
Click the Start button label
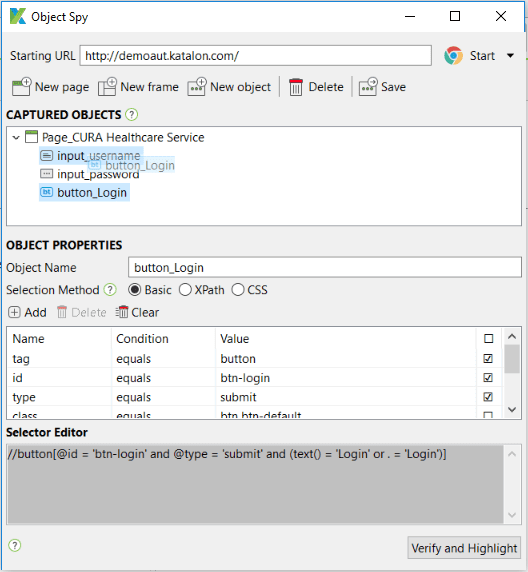(482, 56)
